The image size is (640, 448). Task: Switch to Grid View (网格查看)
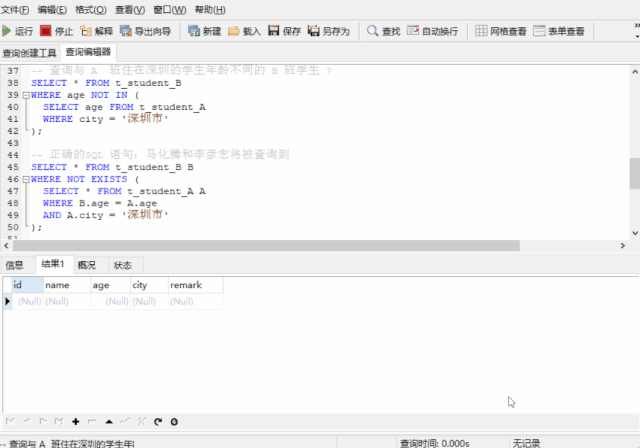[x=501, y=31]
